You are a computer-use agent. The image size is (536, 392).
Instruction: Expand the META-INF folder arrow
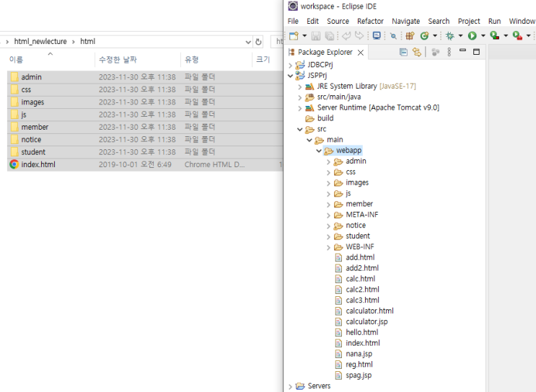click(x=328, y=215)
